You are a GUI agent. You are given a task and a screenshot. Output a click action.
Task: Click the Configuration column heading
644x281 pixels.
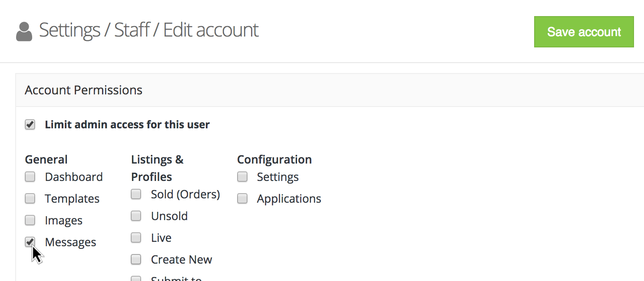click(x=274, y=160)
